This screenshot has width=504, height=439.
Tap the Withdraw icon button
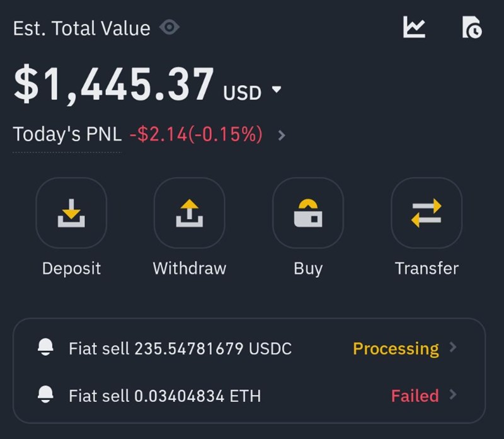189,213
